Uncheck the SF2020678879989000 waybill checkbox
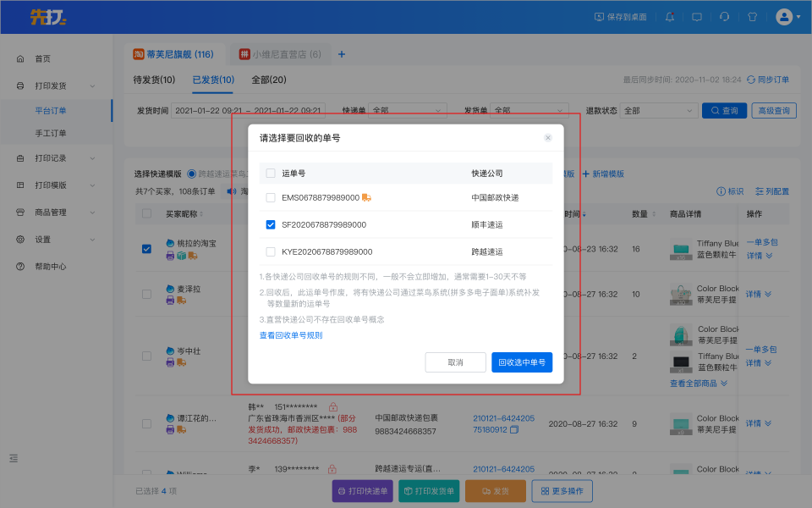The image size is (812, 508). 271,224
